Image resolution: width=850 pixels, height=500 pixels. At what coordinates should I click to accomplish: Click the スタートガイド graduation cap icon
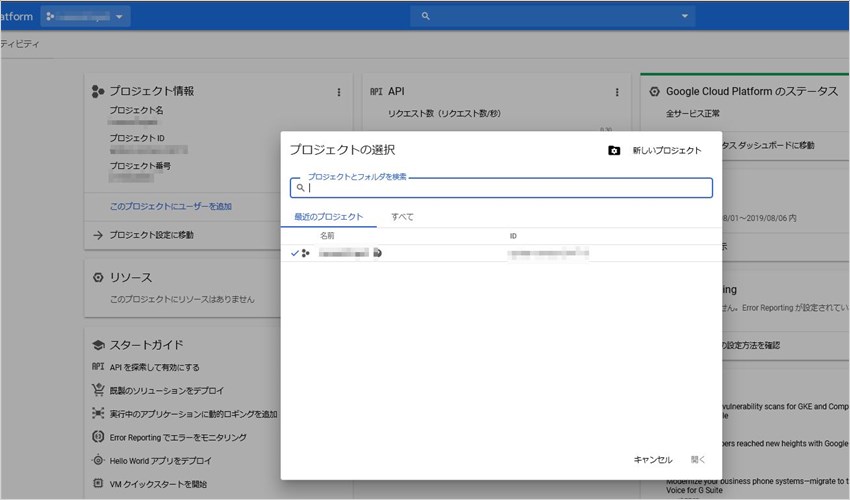[x=98, y=345]
